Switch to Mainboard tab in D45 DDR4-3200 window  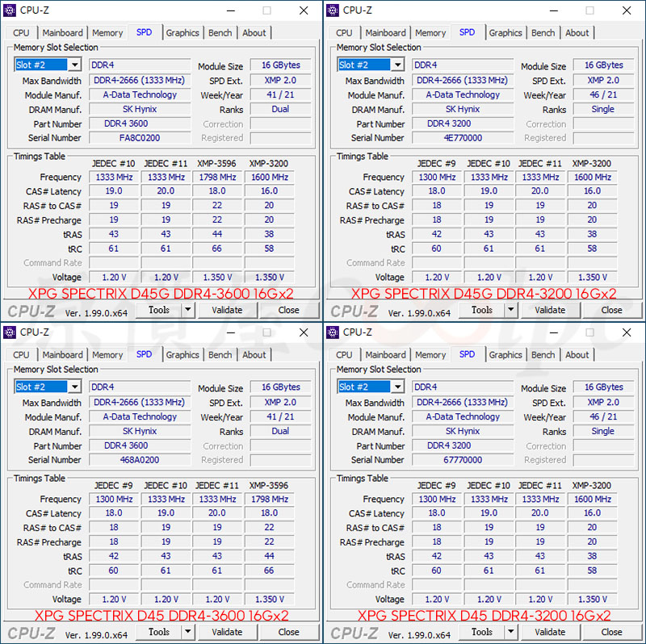click(386, 355)
